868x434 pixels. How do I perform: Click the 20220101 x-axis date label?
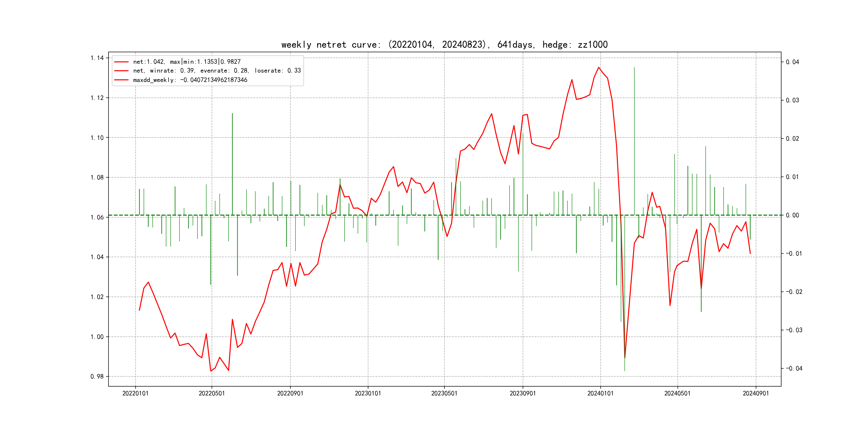135,393
